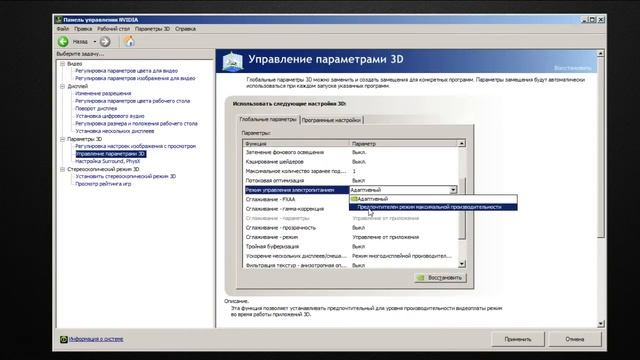
Task: Open Просмотр рейтинга игр task
Action: [103, 184]
